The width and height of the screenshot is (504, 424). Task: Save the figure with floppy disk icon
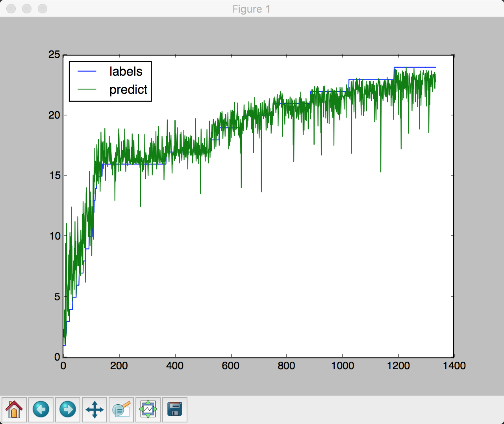coord(175,410)
